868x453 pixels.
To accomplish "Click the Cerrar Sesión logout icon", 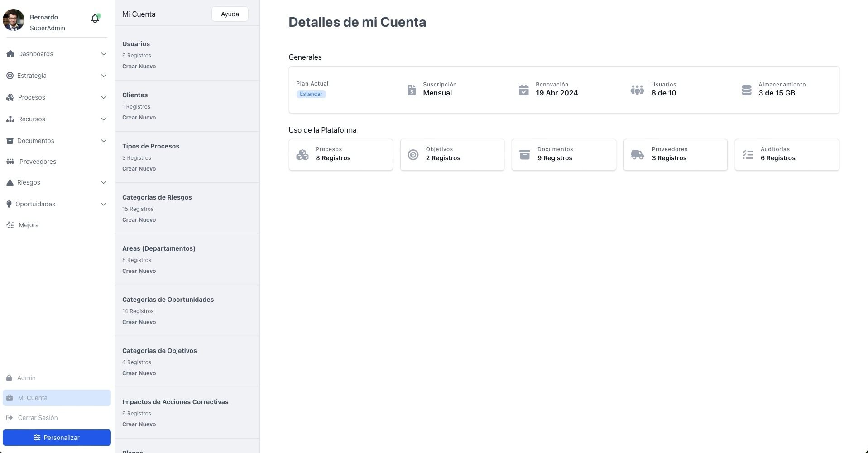I will coord(10,418).
